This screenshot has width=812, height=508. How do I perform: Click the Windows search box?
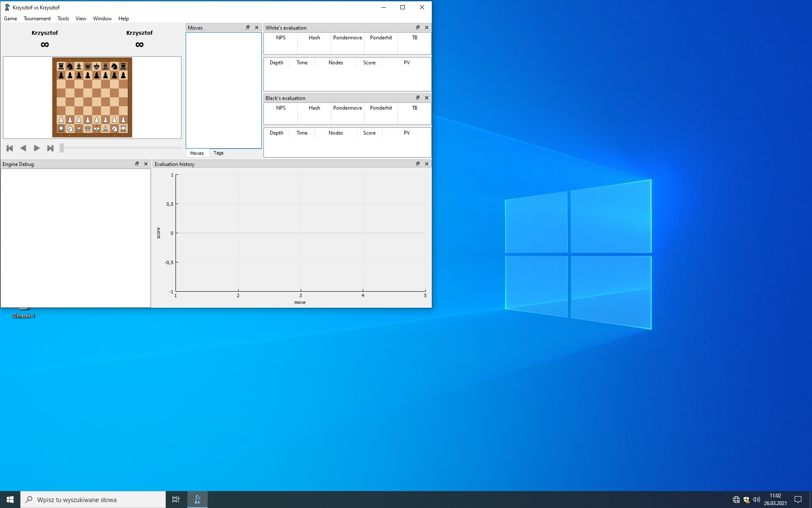pyautogui.click(x=93, y=500)
